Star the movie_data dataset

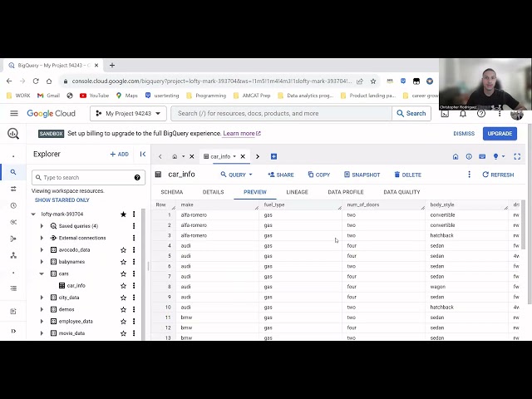point(124,333)
